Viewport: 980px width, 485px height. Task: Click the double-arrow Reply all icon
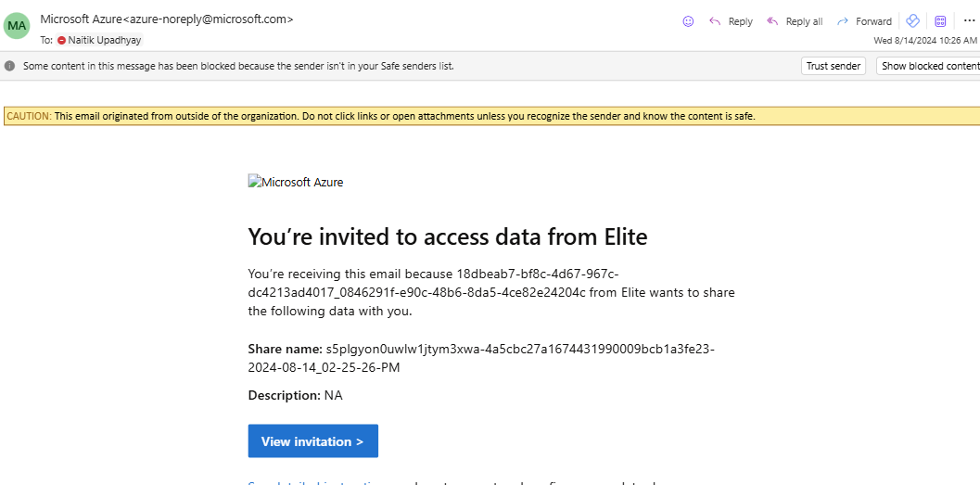click(772, 21)
